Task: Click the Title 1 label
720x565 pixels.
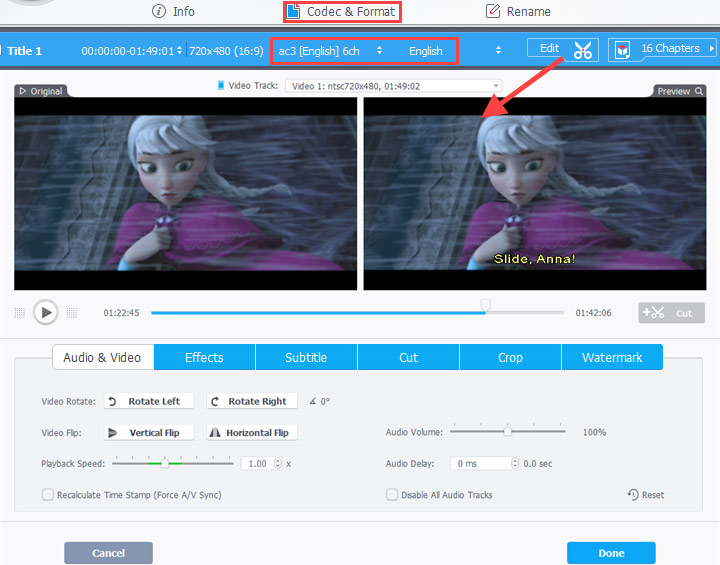Action: click(24, 51)
